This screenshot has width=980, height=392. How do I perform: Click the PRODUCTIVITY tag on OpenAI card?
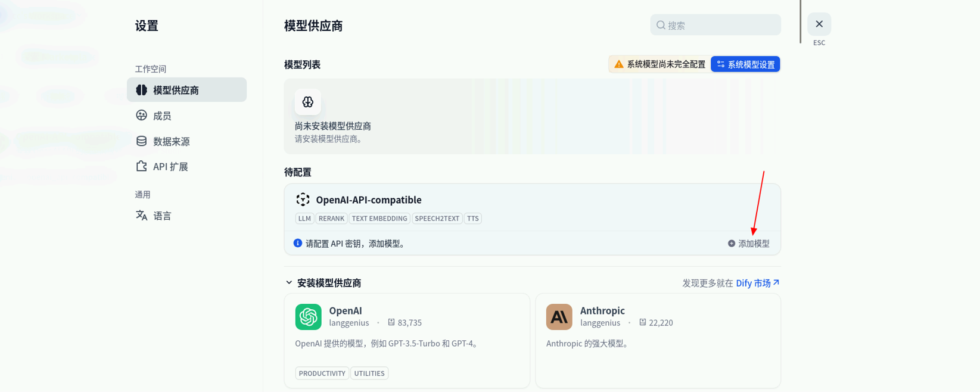322,374
